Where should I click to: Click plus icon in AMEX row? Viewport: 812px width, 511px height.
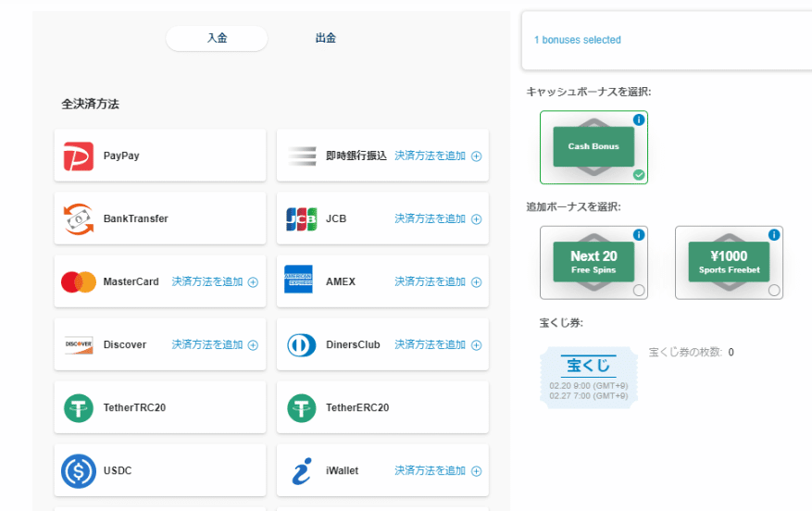[x=477, y=282]
